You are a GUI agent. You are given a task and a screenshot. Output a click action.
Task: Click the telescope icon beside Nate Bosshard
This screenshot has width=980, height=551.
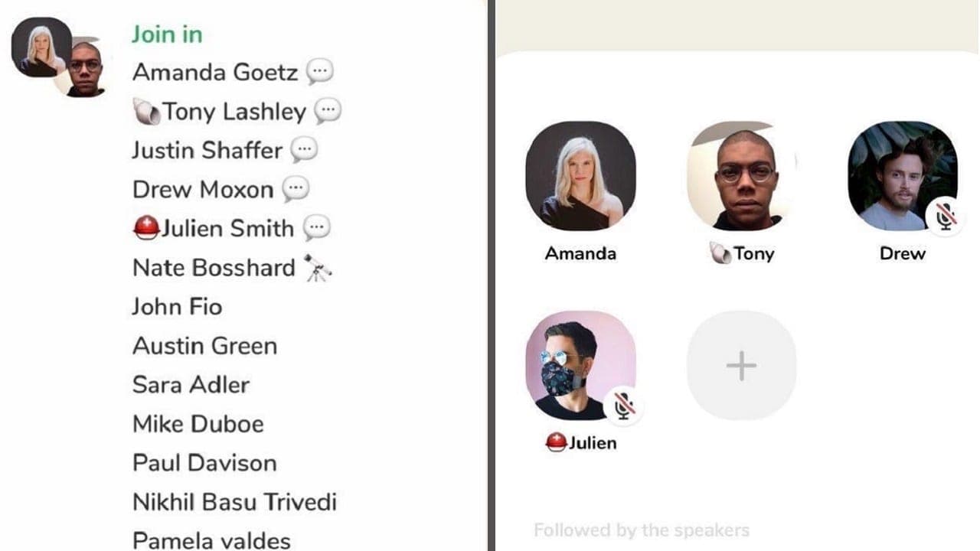click(x=318, y=268)
